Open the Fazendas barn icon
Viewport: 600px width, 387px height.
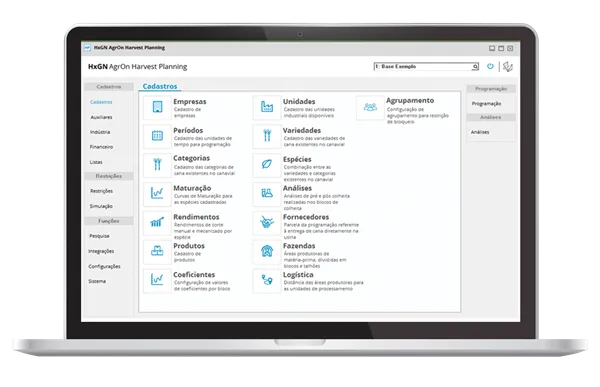coord(267,251)
